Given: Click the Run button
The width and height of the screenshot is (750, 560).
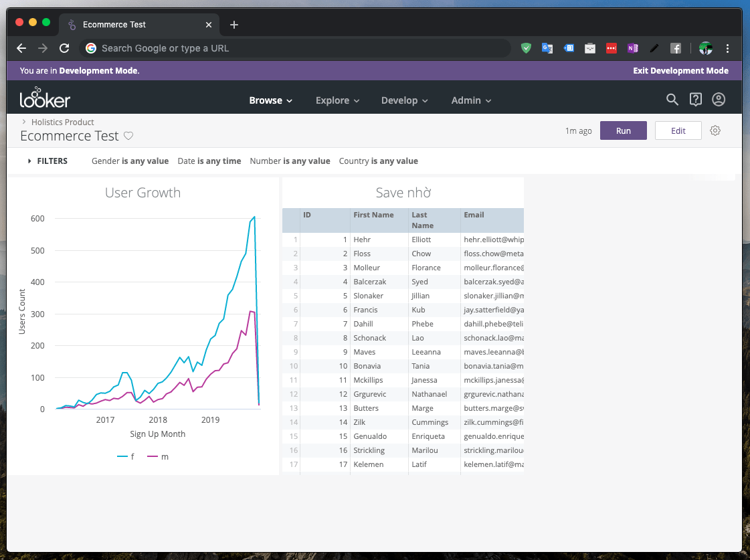Looking at the screenshot, I should [624, 130].
